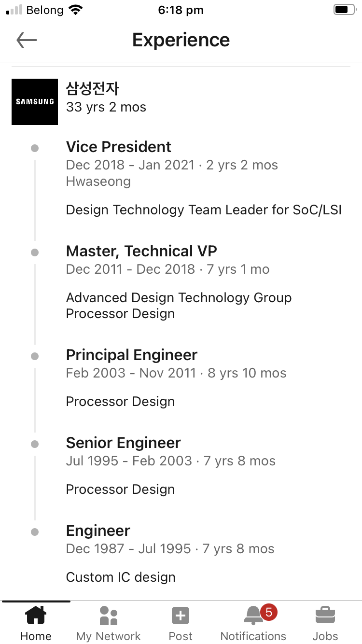Select the Master, Technical VP role

click(141, 251)
